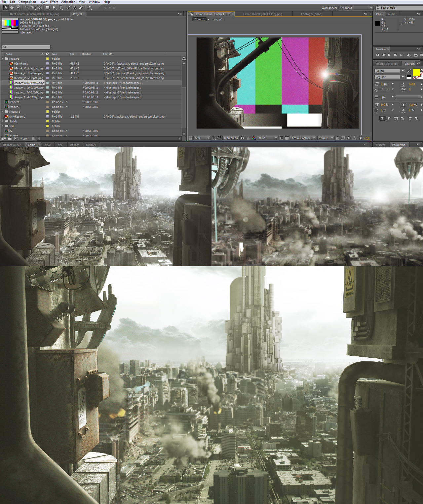Select the Rotation tool
Screen dimensions: 423x504
click(x=27, y=7)
